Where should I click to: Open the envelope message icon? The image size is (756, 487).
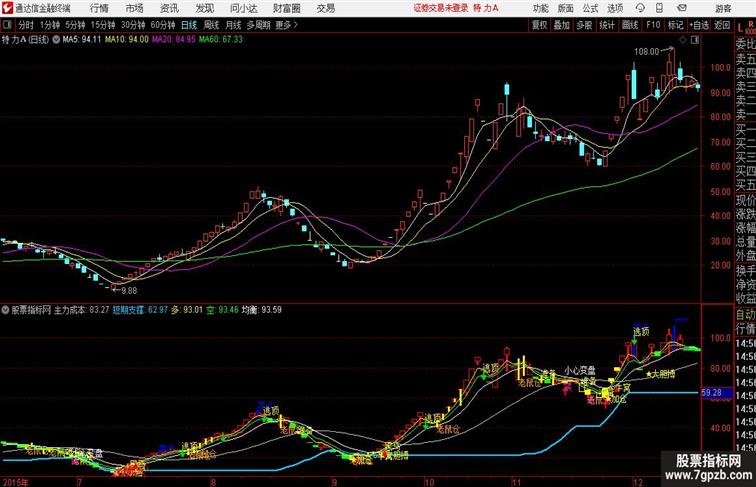tap(681, 8)
